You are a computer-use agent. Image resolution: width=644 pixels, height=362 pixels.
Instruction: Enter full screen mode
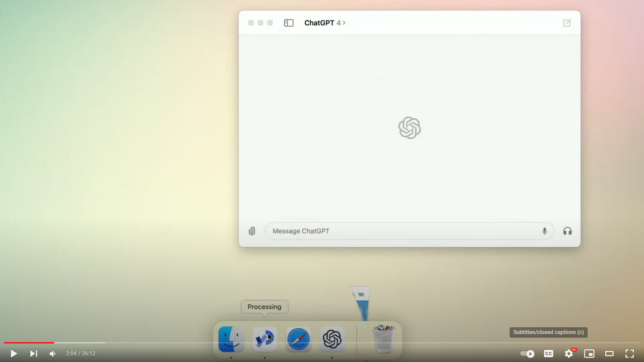point(629,354)
